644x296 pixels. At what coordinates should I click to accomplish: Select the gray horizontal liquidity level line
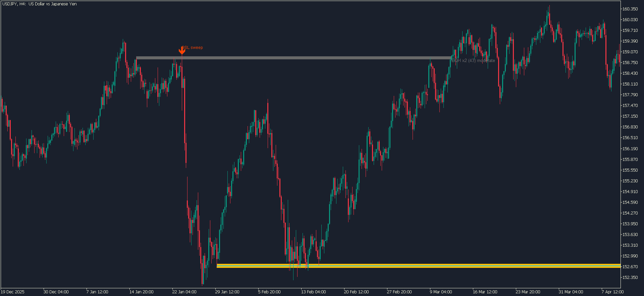(294, 58)
